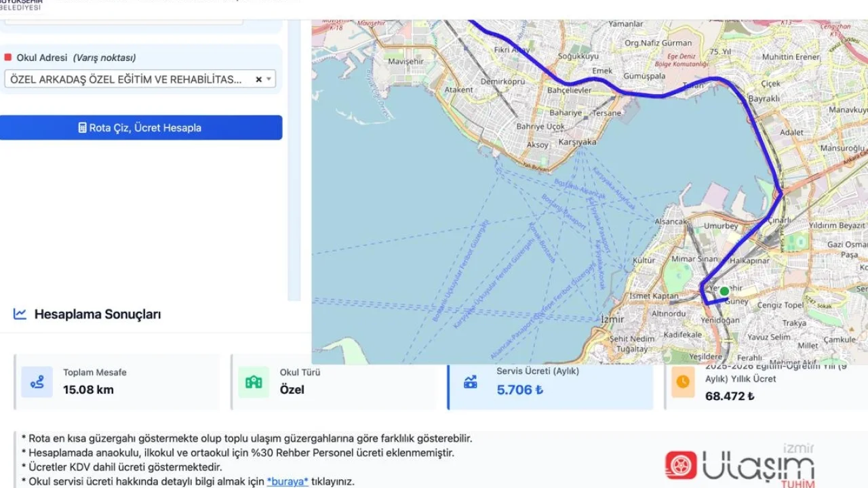This screenshot has height=488, width=868.
Task: Click Rota Çiz, Ücret Hesapla button
Action: pyautogui.click(x=141, y=127)
